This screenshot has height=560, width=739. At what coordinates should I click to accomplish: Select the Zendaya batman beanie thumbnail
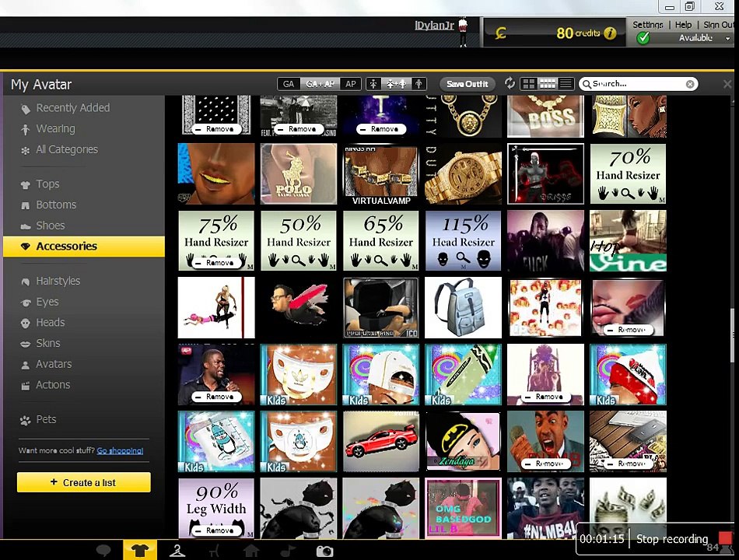[463, 441]
